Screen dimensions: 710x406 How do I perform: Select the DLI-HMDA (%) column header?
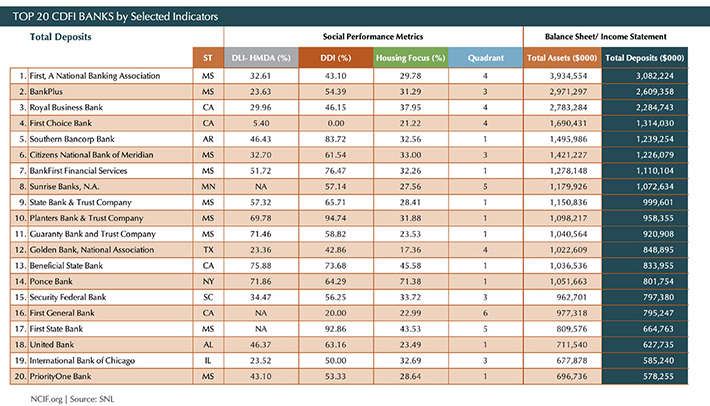[261, 57]
